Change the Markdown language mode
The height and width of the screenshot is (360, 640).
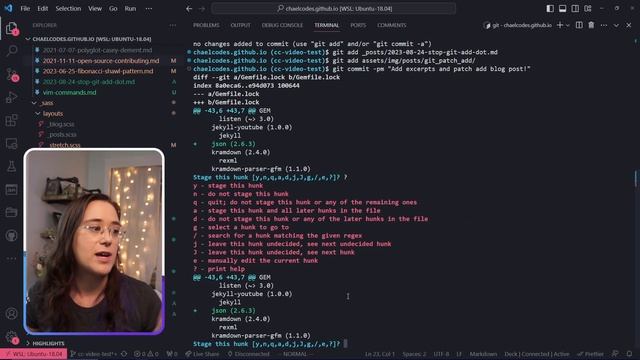click(x=483, y=354)
